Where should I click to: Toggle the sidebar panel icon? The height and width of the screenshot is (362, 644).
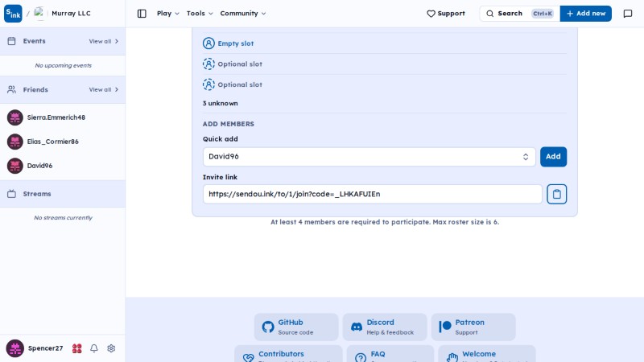click(142, 14)
